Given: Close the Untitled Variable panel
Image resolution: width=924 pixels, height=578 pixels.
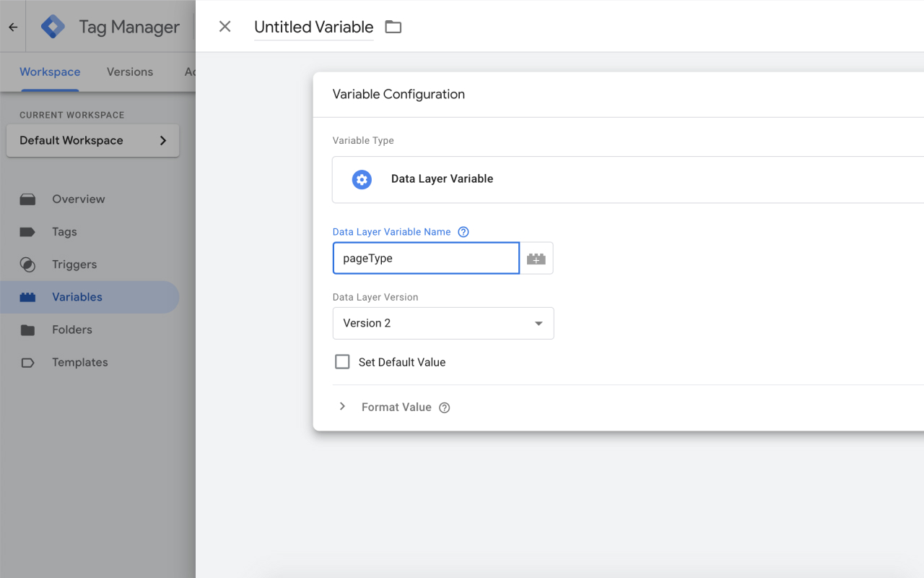Looking at the screenshot, I should (x=225, y=27).
